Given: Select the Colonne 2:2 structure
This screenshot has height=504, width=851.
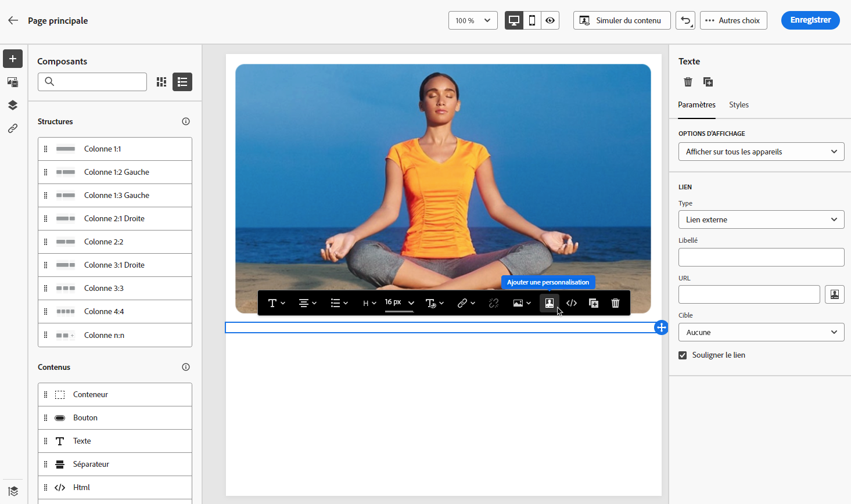Looking at the screenshot, I should click(x=115, y=242).
